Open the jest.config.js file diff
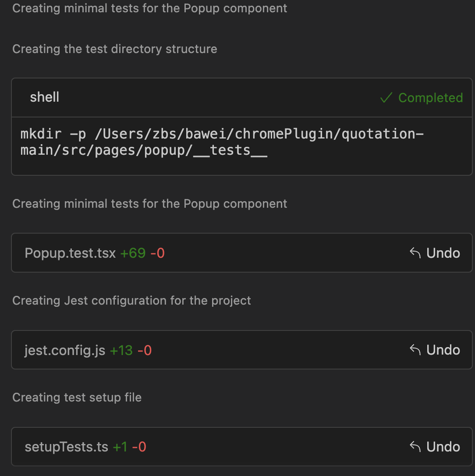 pyautogui.click(x=65, y=350)
